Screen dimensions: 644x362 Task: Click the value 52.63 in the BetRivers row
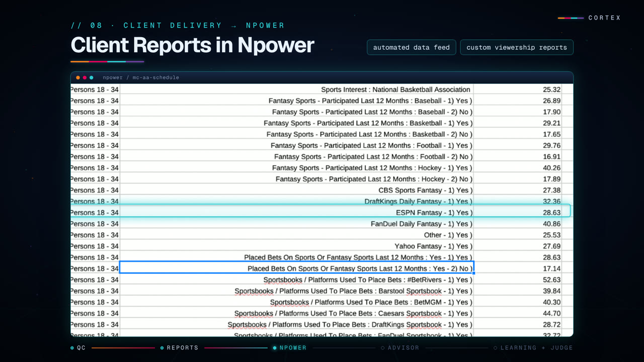[552, 280]
